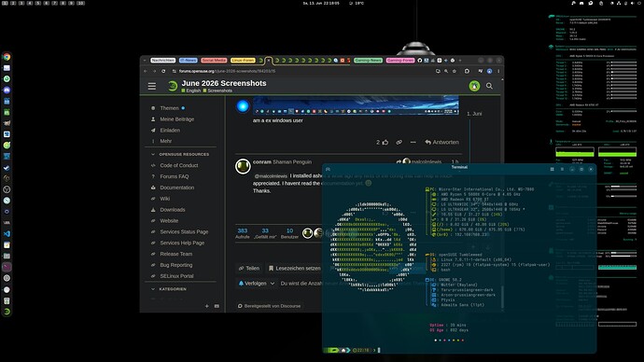
Task: Open the browser extensions puzzle icon
Action: click(x=467, y=71)
